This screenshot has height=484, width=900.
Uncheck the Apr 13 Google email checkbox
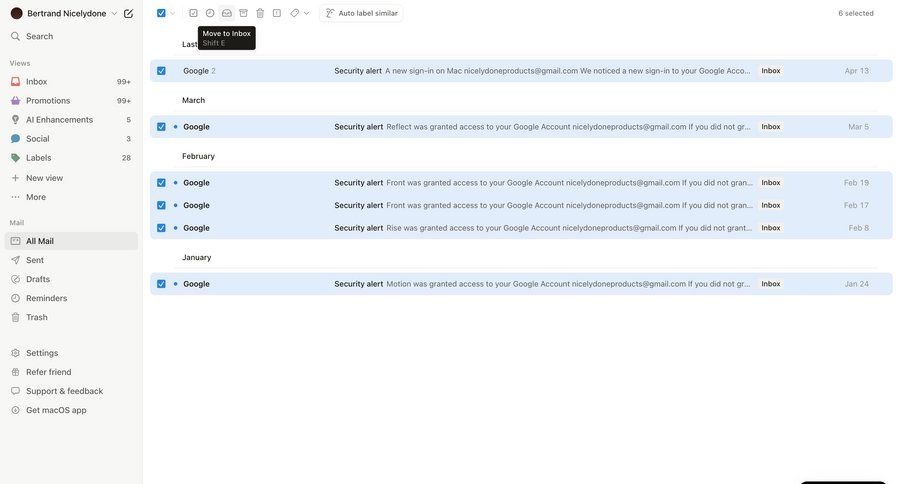click(x=161, y=71)
